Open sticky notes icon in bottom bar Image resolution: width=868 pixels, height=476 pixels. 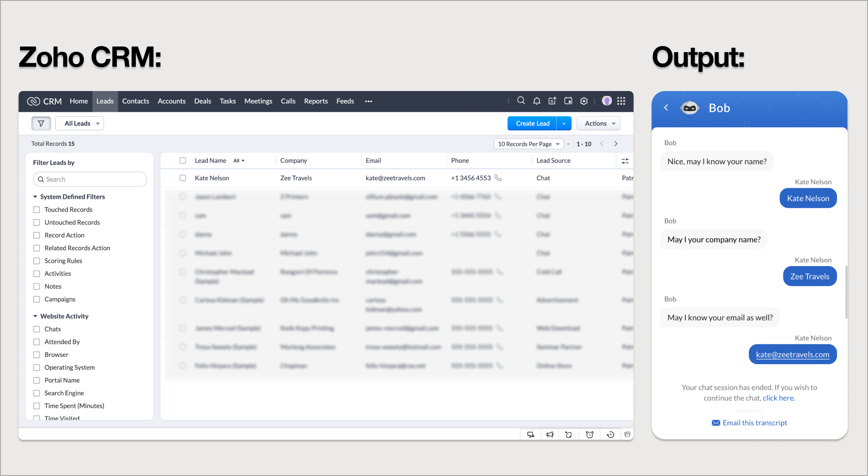pyautogui.click(x=569, y=434)
